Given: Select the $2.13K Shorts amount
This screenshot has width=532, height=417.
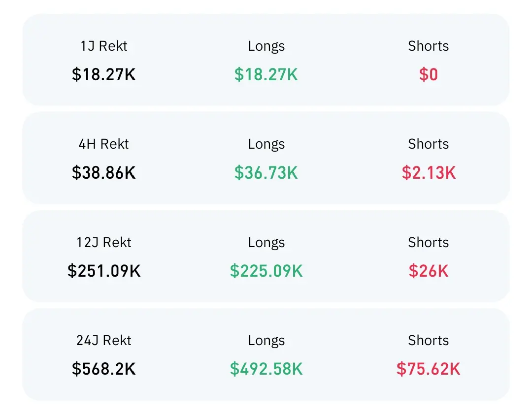Looking at the screenshot, I should pos(428,172).
